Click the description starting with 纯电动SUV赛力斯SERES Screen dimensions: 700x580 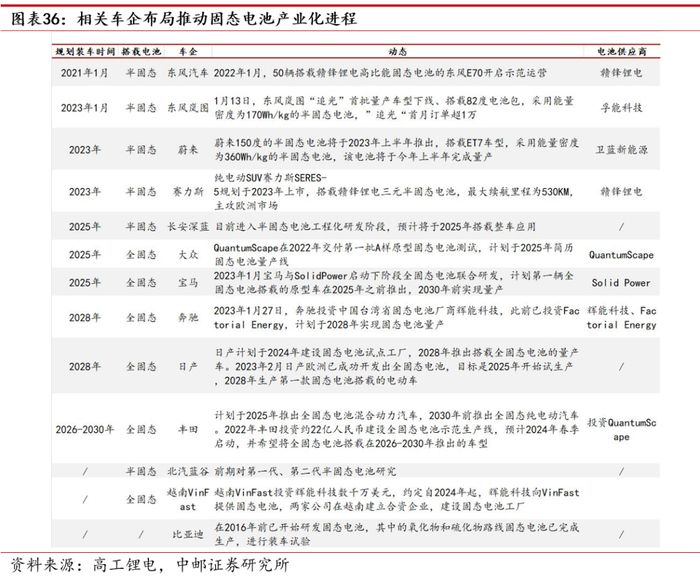coord(393,192)
